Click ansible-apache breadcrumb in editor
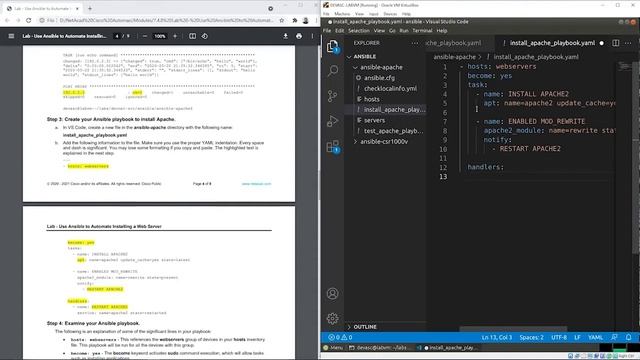640x360 pixels. click(x=454, y=57)
